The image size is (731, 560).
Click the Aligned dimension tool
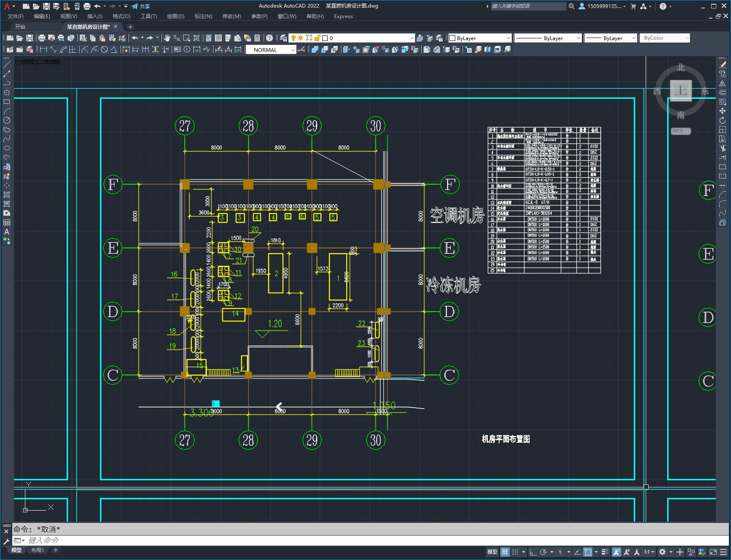53,49
